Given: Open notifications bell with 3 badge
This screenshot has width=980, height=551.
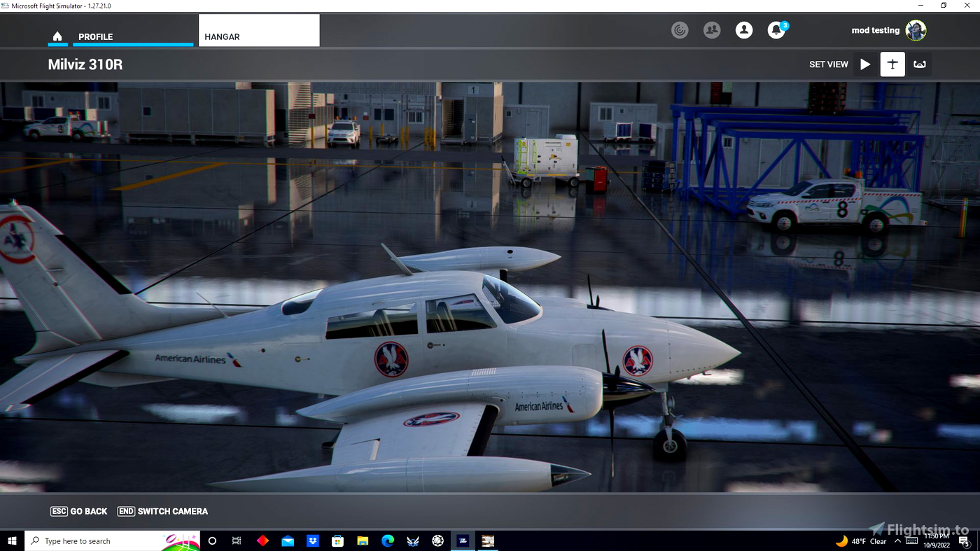Looking at the screenshot, I should click(x=777, y=29).
